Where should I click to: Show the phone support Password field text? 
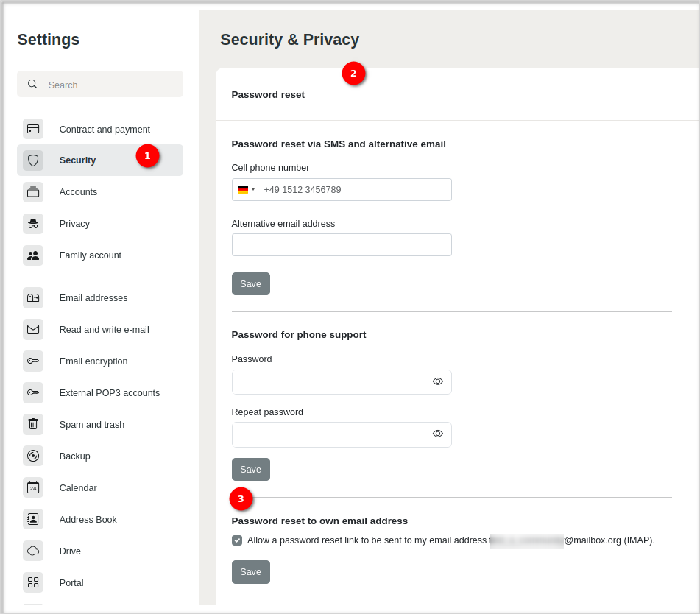(437, 381)
